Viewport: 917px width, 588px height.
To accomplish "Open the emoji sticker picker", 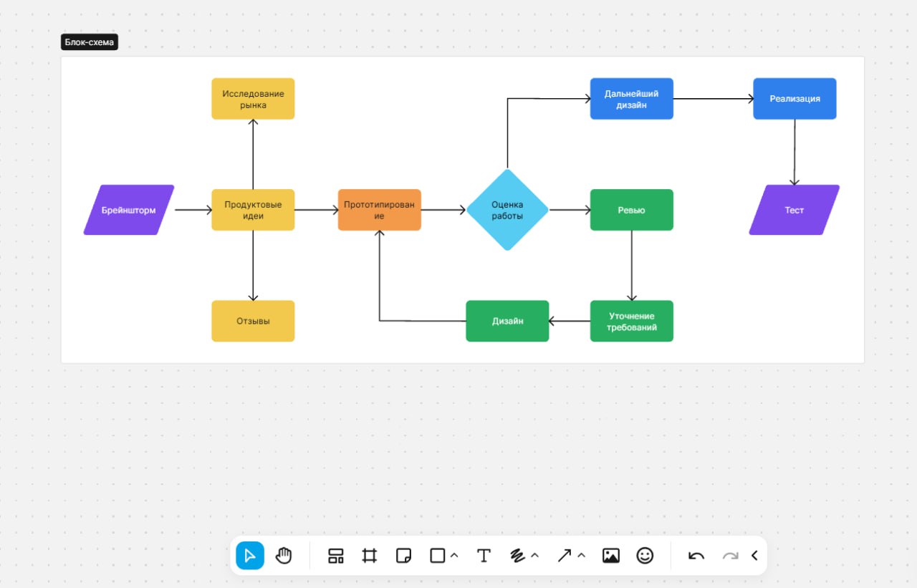I will tap(645, 556).
